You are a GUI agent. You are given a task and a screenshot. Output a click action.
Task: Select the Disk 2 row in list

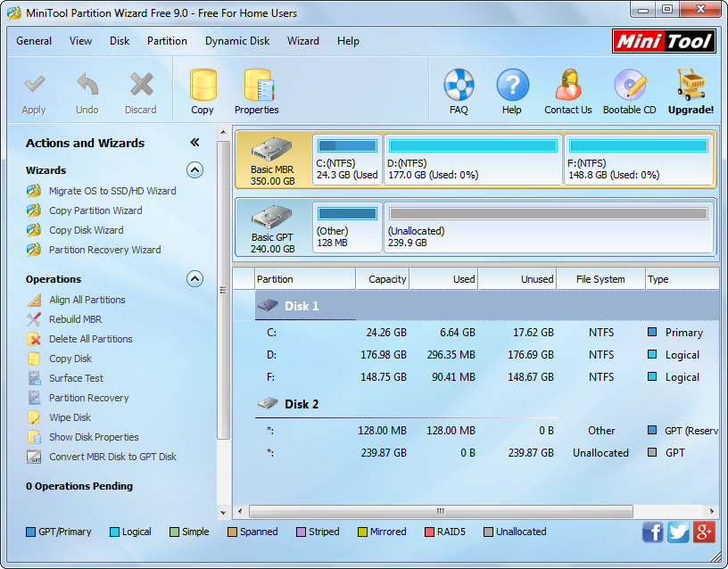[476, 404]
